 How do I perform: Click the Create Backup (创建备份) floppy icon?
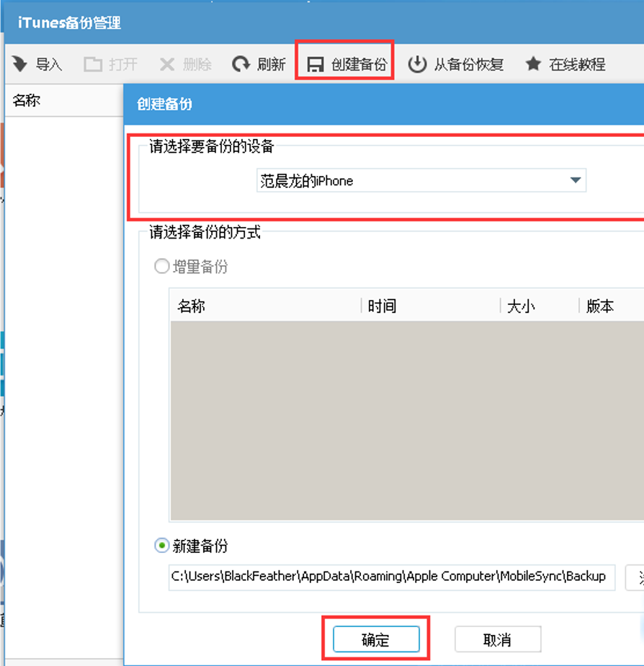316,65
